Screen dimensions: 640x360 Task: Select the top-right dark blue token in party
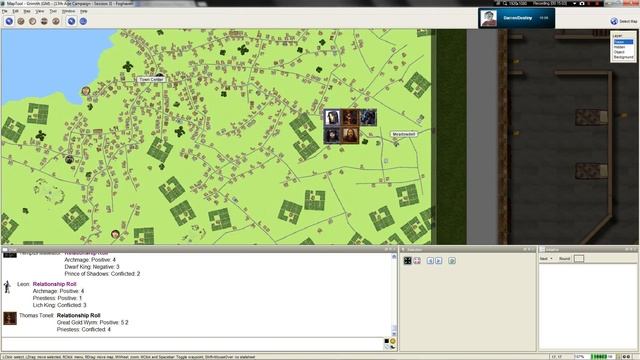[x=368, y=118]
